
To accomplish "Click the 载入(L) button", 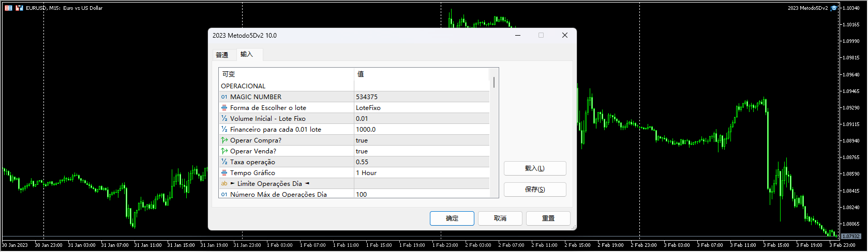I will click(x=534, y=168).
